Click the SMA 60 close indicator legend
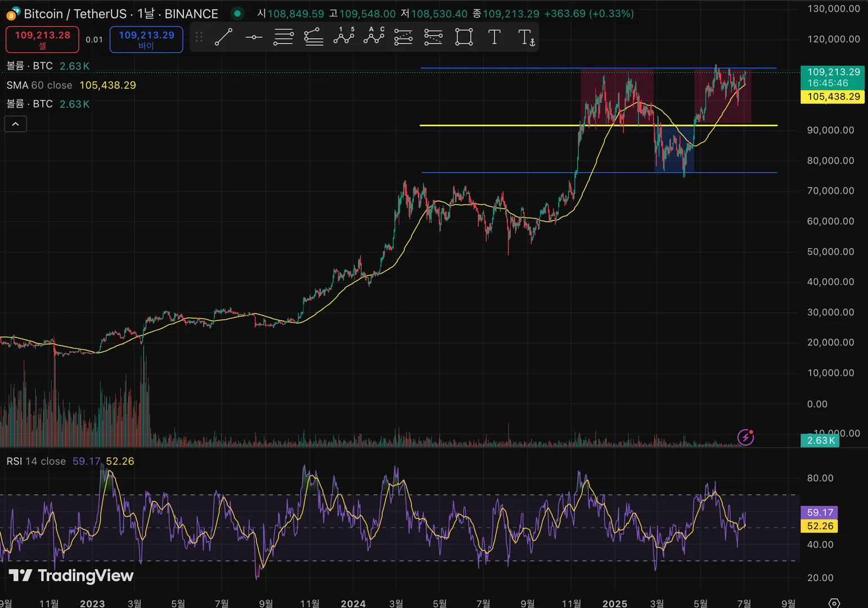Viewport: 868px width, 608px height. [39, 85]
